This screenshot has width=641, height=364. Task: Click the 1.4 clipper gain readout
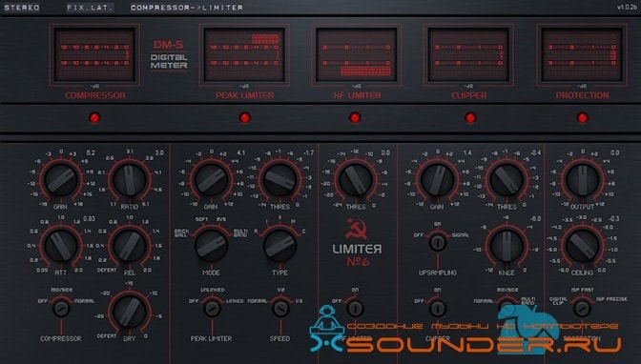coord(467,152)
